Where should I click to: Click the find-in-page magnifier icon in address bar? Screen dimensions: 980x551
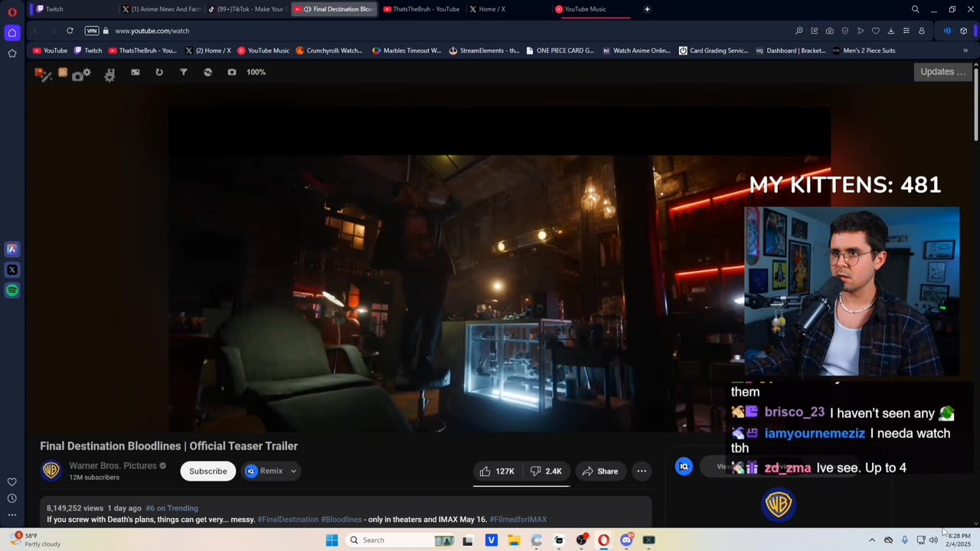pyautogui.click(x=799, y=31)
